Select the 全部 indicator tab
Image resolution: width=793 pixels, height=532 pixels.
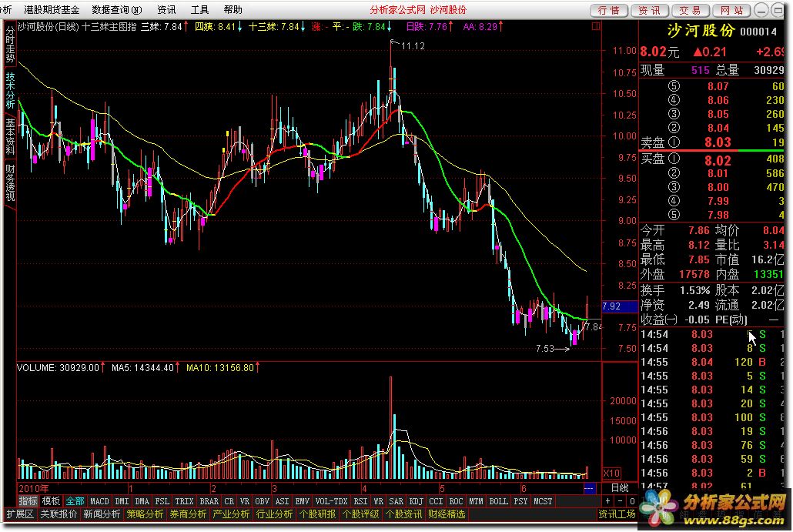(x=75, y=501)
